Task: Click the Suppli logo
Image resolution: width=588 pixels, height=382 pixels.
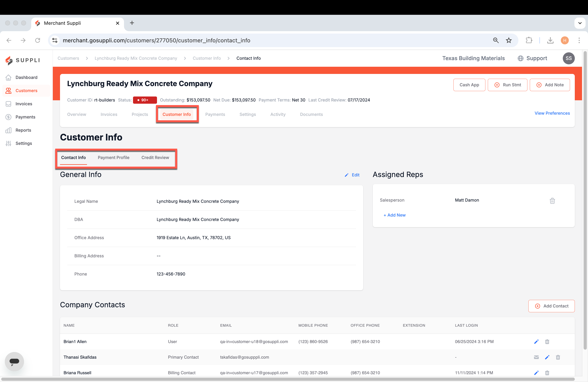Action: 22,60
